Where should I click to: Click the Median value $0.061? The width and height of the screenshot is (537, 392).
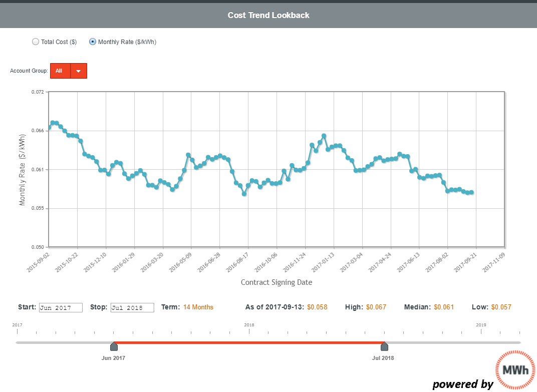coord(444,307)
